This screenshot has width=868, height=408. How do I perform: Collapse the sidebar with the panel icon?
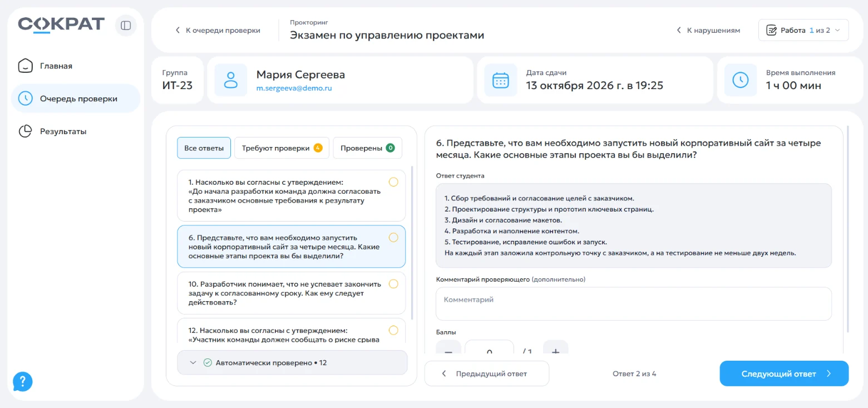click(126, 26)
